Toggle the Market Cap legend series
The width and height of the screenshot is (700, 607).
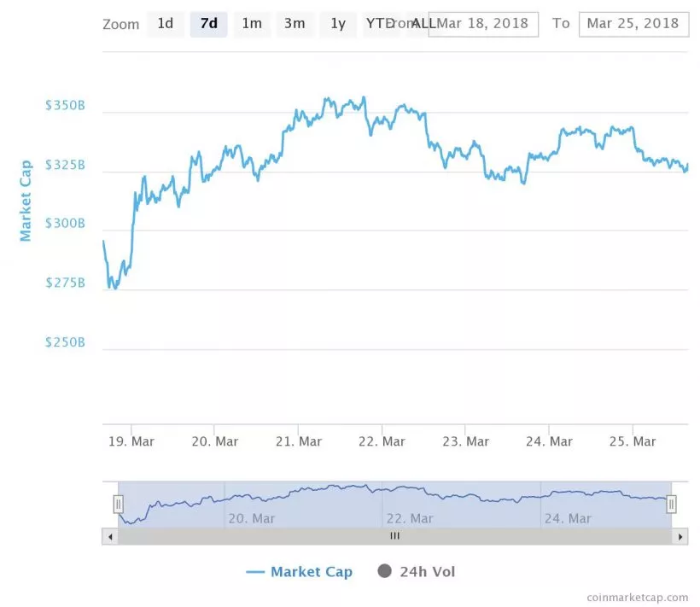[x=300, y=572]
